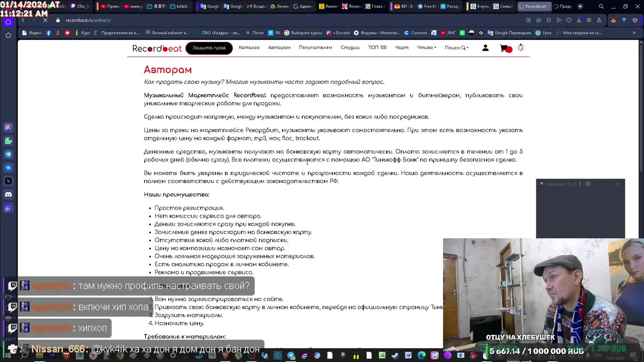The height and width of the screenshot is (362, 644).
Task: Toggle the light bulb theme switch
Action: coord(521,47)
